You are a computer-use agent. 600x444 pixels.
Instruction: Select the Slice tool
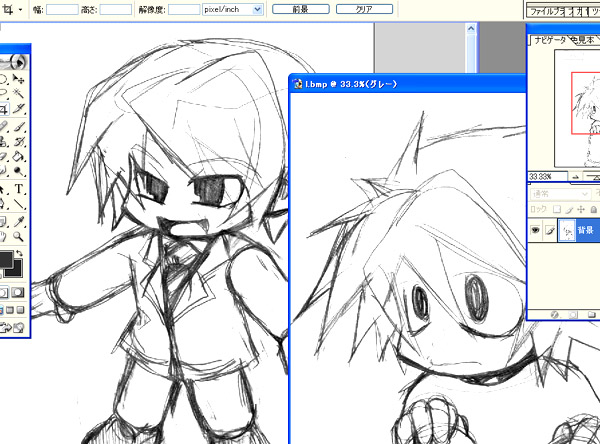(18, 109)
